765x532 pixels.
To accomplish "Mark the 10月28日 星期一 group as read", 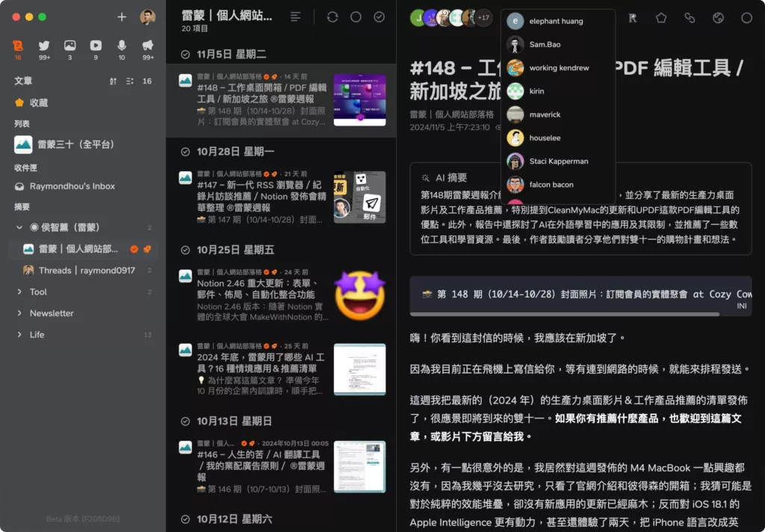I will 185,152.
